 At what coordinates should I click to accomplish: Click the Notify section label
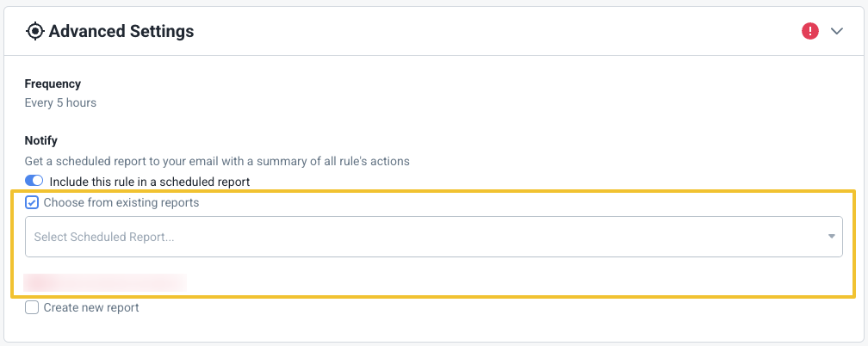pyautogui.click(x=41, y=141)
